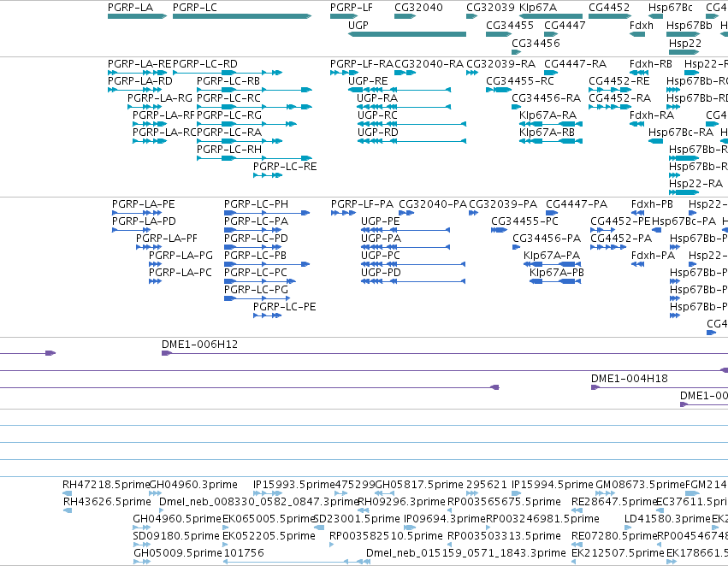
Task: Click Dmel_neb_008330_0582_0847.3prime label
Action: (x=258, y=502)
